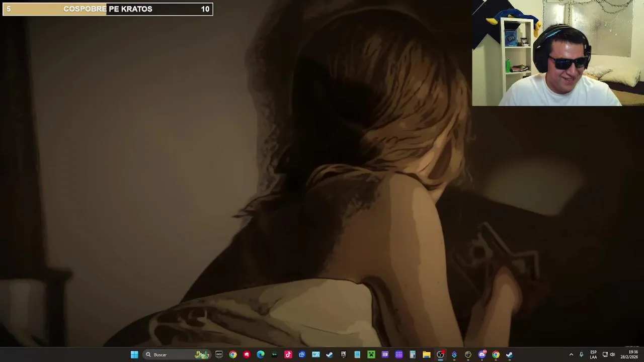Open the Calculator taskbar icon
Screen dimensions: 644x362
tap(413, 354)
